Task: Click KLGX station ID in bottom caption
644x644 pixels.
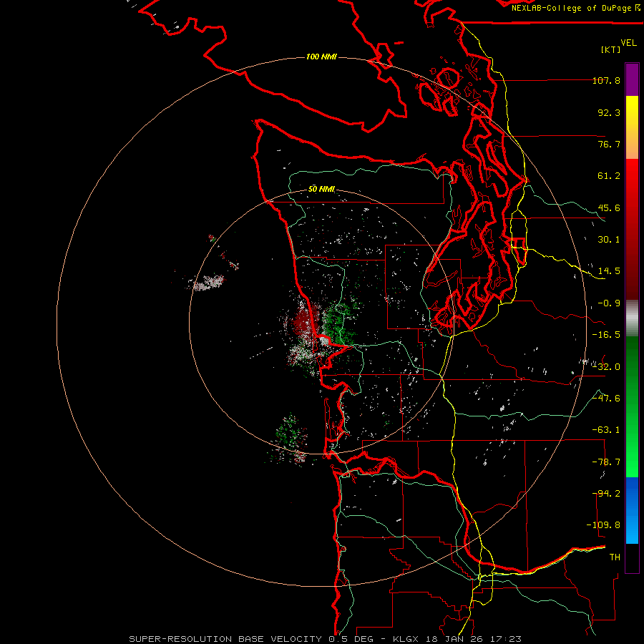Action: click(406, 639)
